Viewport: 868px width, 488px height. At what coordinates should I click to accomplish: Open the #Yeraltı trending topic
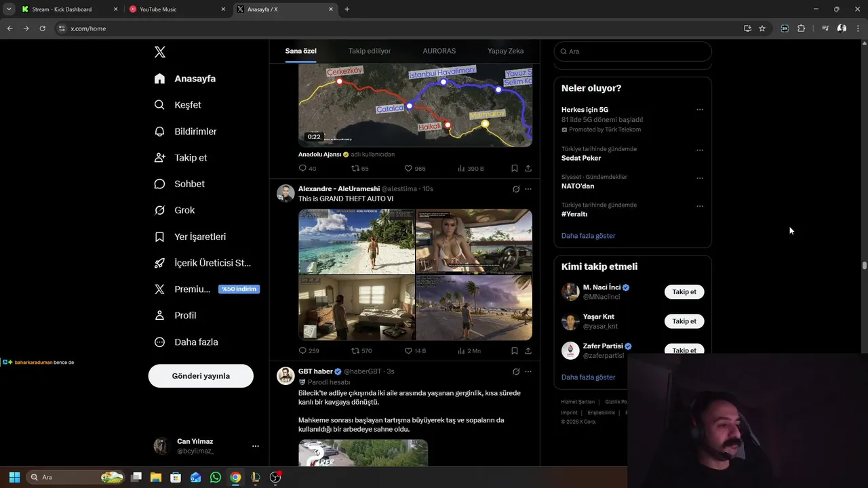point(574,214)
